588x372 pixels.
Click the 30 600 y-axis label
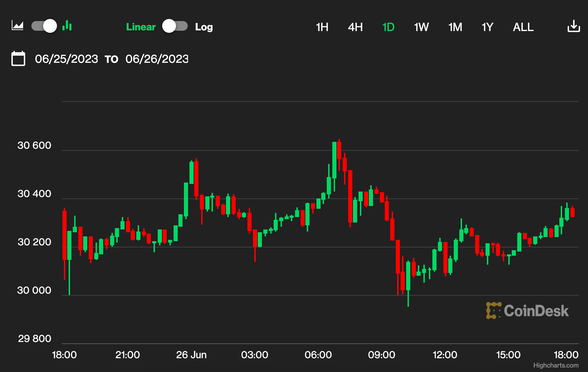[34, 145]
